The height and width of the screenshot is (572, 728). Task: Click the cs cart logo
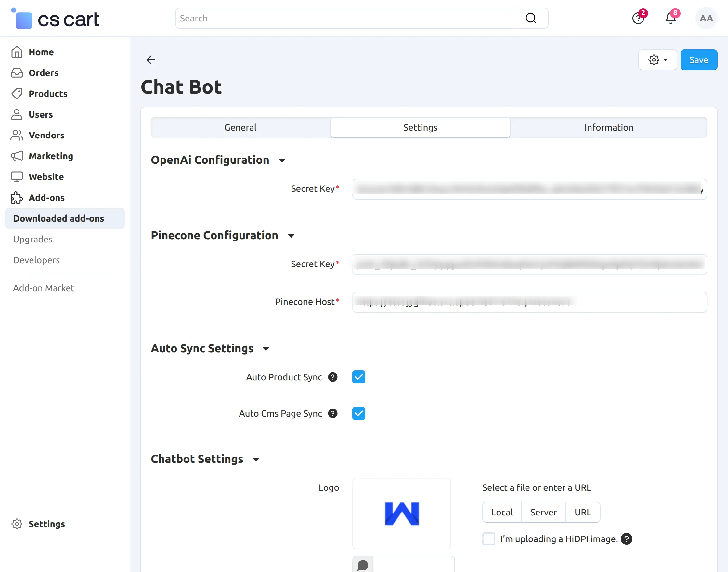(56, 19)
